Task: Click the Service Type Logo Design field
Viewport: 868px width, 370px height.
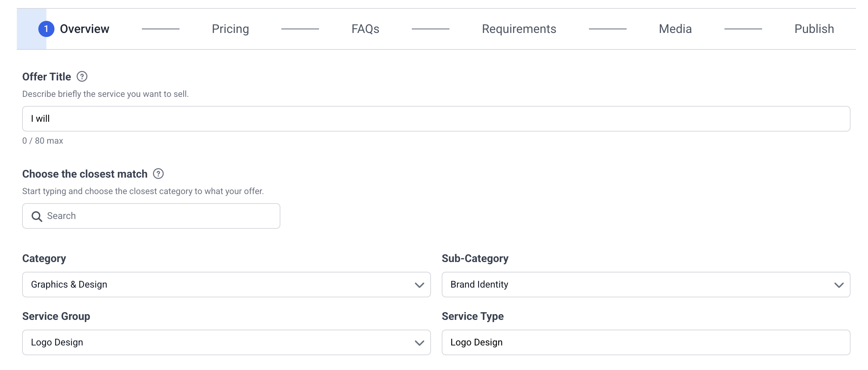Action: click(x=645, y=342)
